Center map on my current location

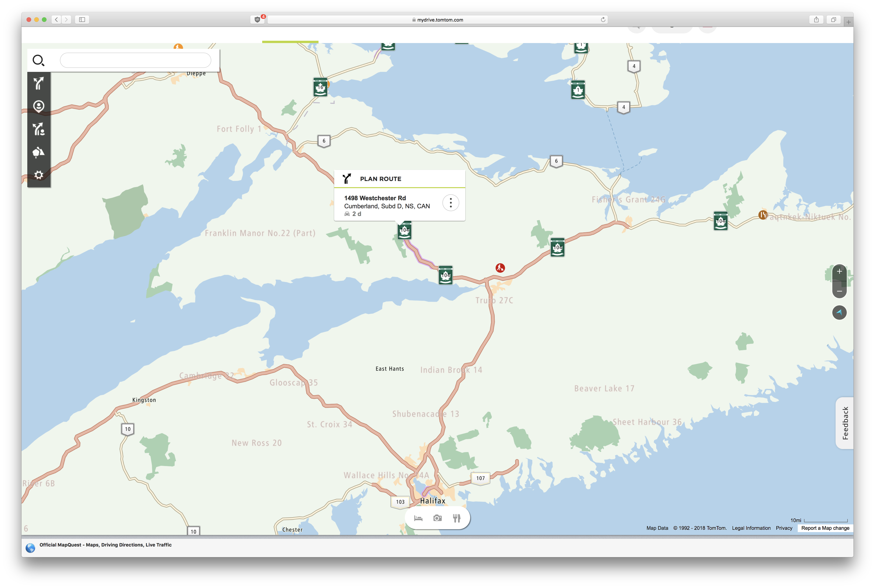pyautogui.click(x=839, y=312)
